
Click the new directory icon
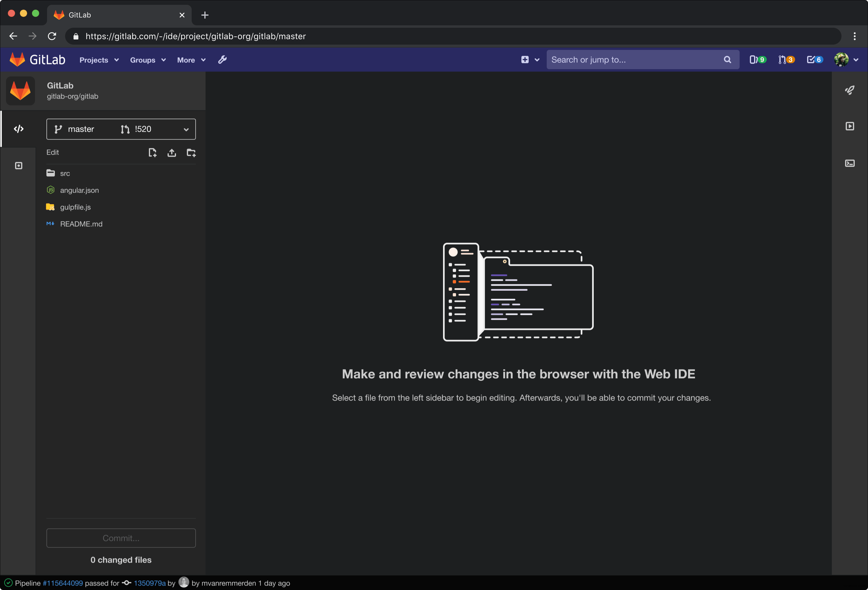[x=191, y=153]
